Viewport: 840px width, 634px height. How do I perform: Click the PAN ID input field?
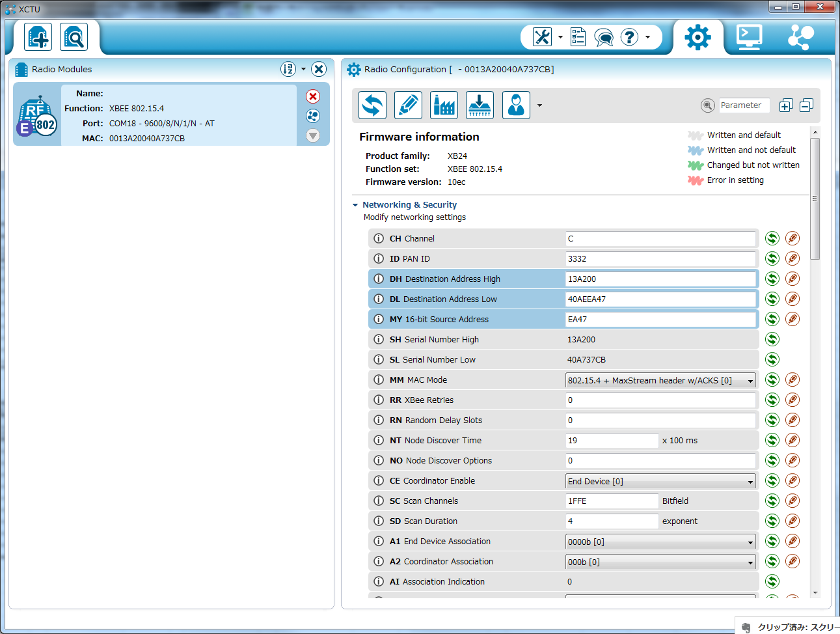[x=660, y=259]
